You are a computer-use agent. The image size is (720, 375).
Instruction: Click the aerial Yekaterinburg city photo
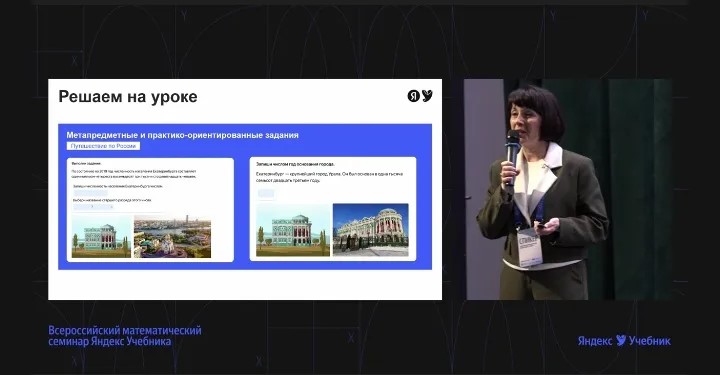(x=172, y=236)
